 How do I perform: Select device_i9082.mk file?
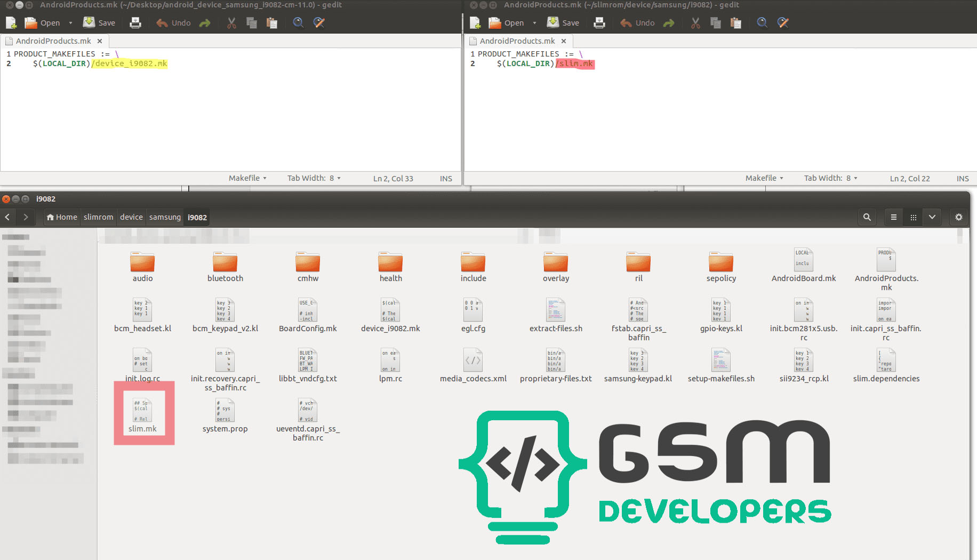390,316
